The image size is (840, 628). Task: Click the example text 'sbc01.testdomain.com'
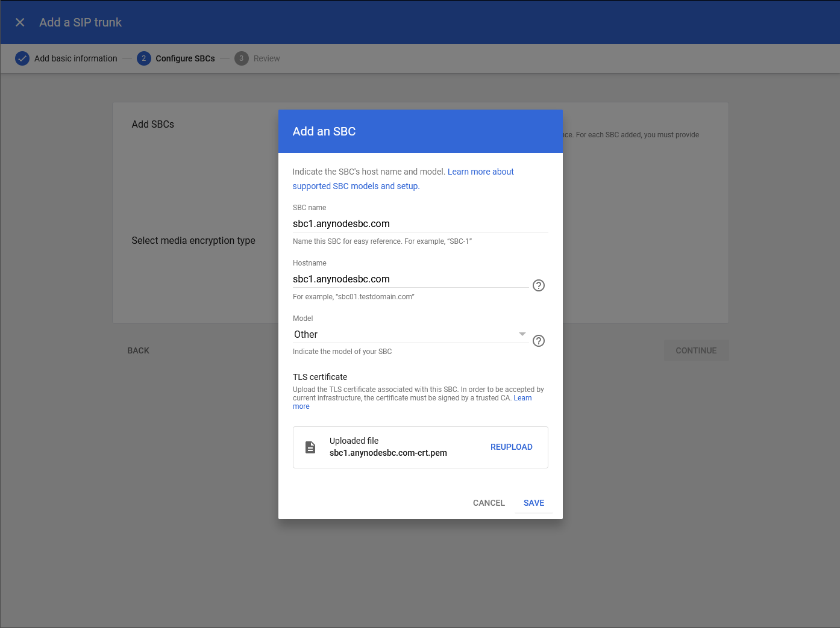pyautogui.click(x=375, y=297)
